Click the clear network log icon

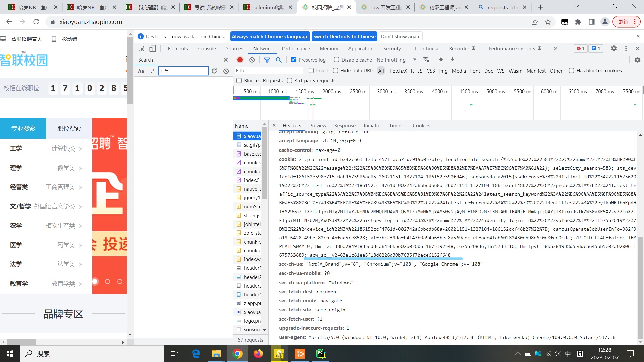[x=252, y=60]
